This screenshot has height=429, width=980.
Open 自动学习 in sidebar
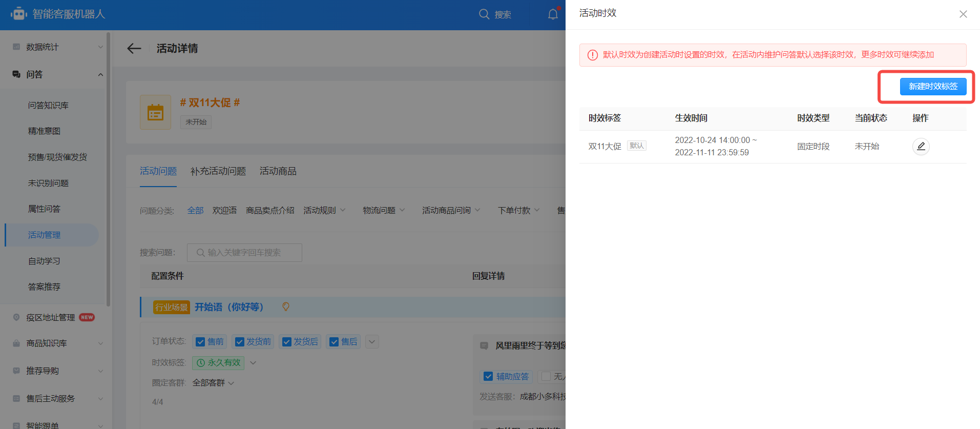(x=44, y=261)
